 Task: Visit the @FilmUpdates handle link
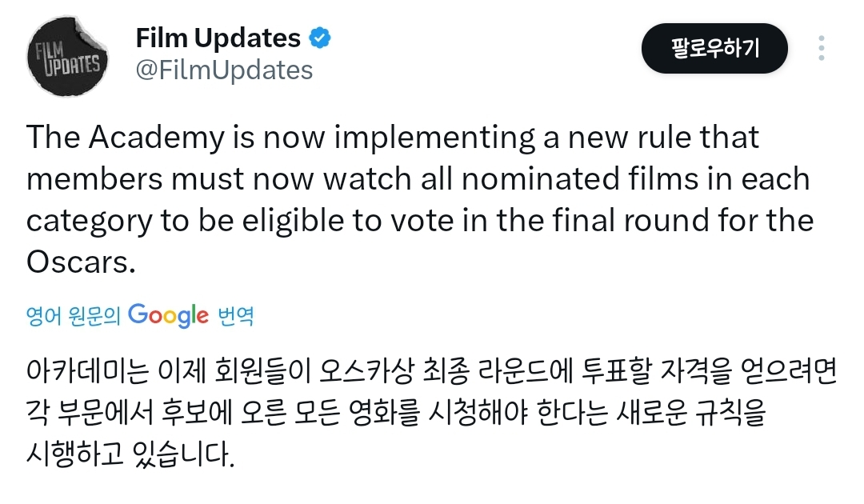point(224,70)
